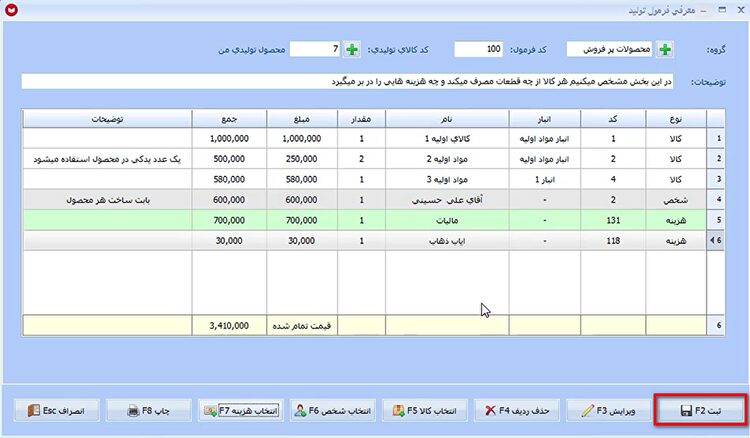Select row number 2 header
Screen dimensions: 750x438
(x=716, y=159)
